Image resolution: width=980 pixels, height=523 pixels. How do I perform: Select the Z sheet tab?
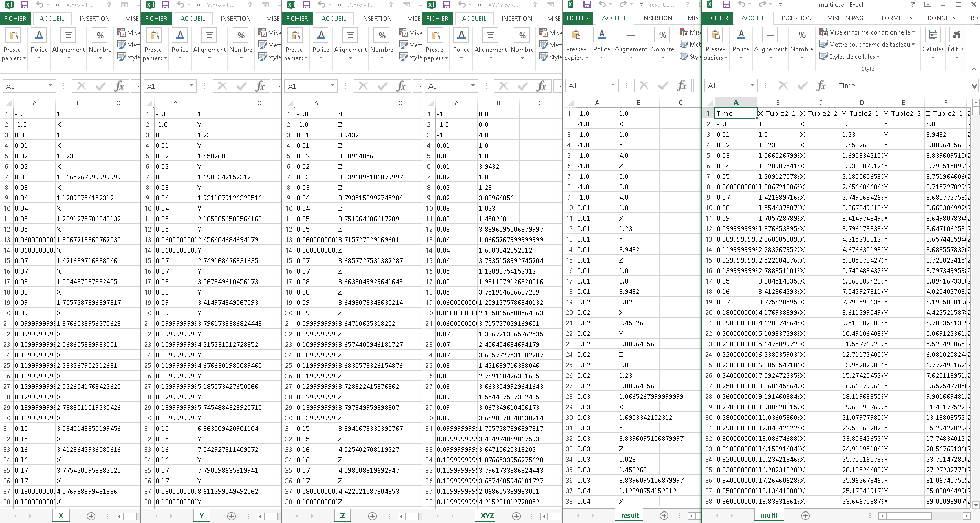click(x=343, y=516)
